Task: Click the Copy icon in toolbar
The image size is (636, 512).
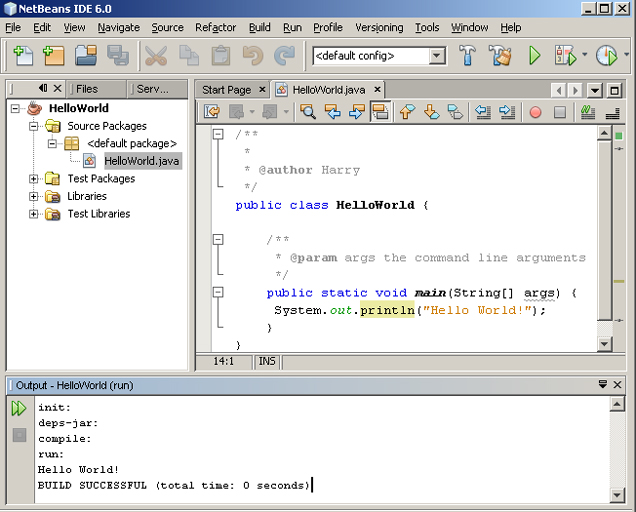Action: point(189,56)
